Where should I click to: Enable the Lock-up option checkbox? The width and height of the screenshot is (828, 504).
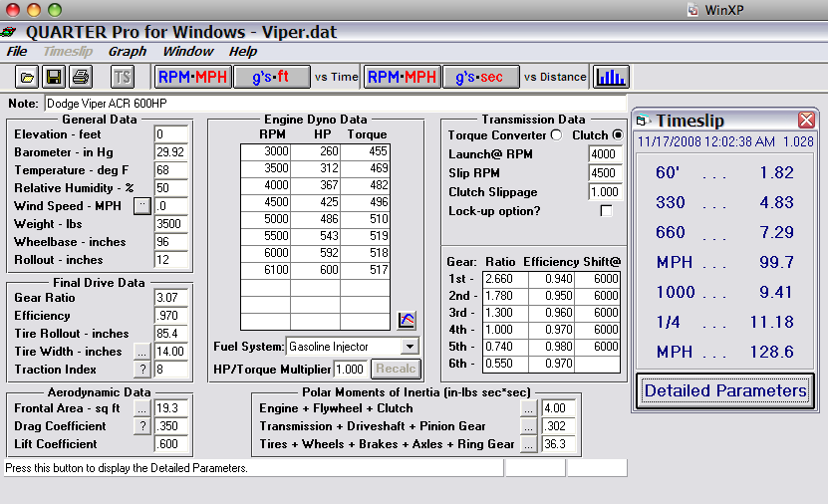coord(606,211)
